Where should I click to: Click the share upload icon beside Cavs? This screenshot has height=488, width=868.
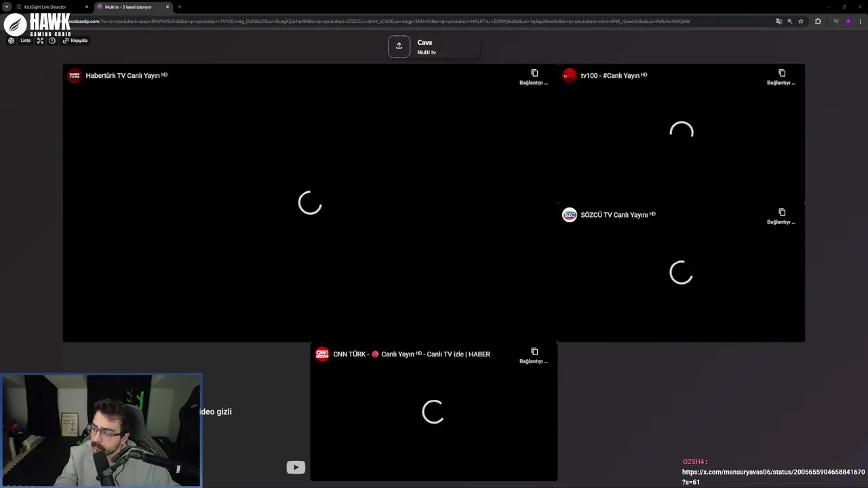pos(399,46)
